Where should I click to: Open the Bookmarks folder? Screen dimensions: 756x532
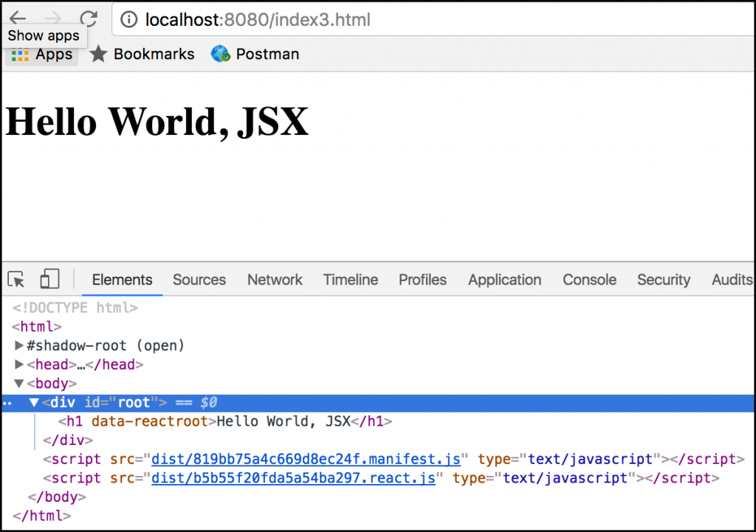(142, 54)
